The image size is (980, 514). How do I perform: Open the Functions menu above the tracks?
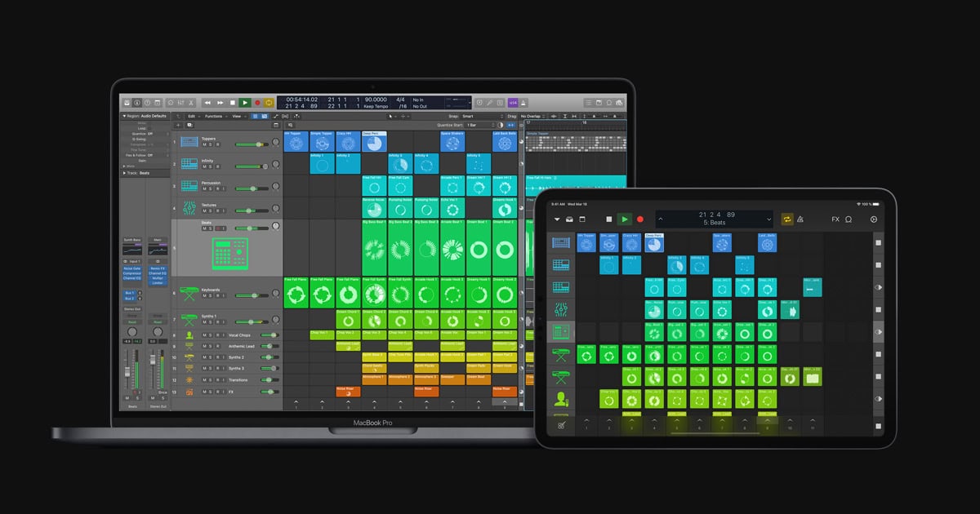click(x=213, y=116)
